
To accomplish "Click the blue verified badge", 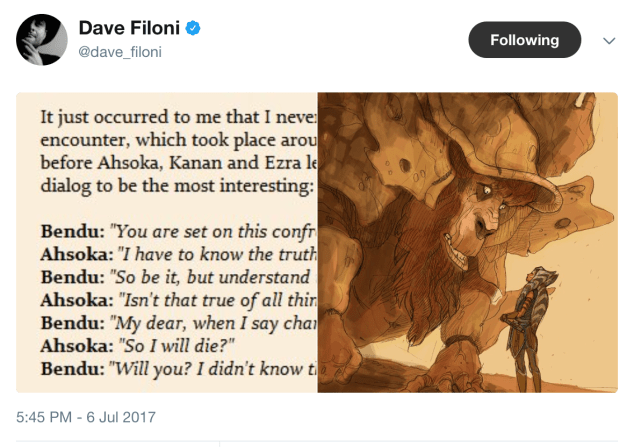I will tap(193, 28).
